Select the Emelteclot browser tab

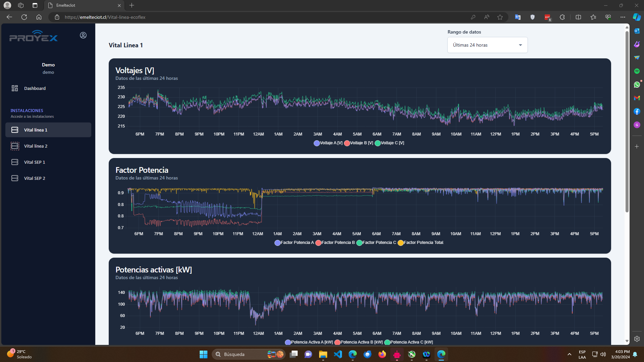[84, 5]
